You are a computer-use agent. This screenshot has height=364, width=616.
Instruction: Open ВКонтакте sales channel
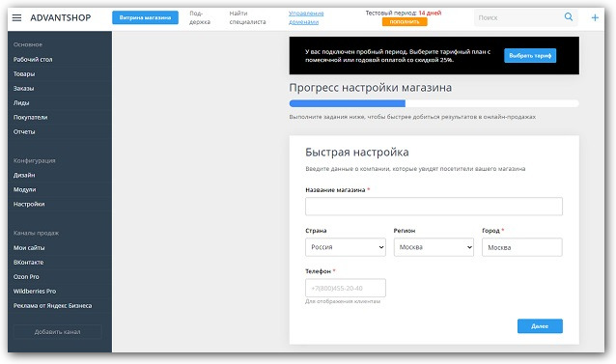[28, 263]
